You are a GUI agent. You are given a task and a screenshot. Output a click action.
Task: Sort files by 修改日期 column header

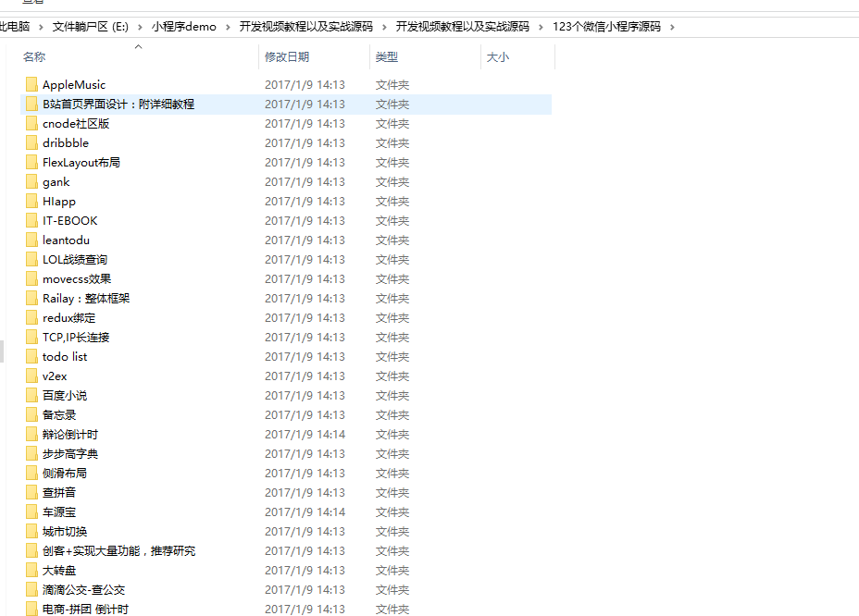[x=287, y=57]
